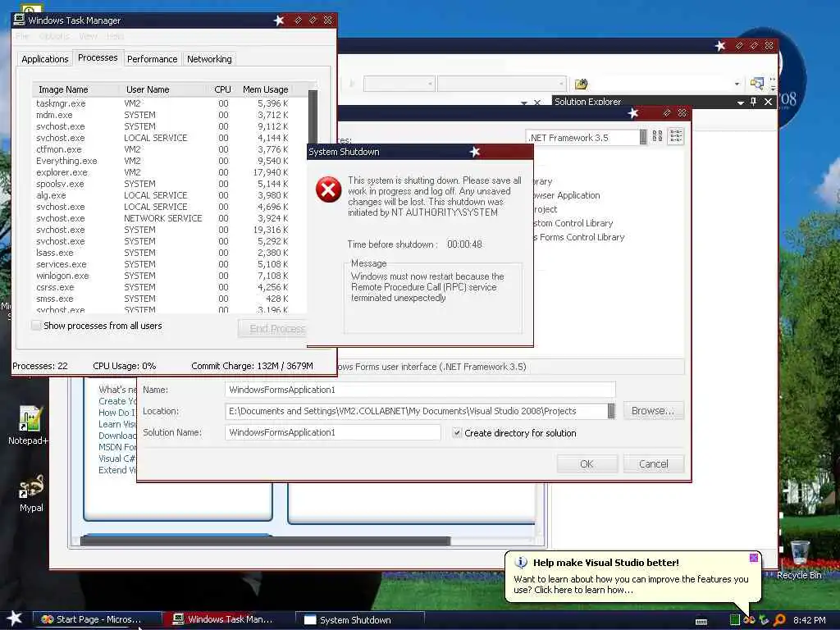Click the small icons view in New Project dialog
This screenshot has width=840, height=630.
(x=676, y=137)
